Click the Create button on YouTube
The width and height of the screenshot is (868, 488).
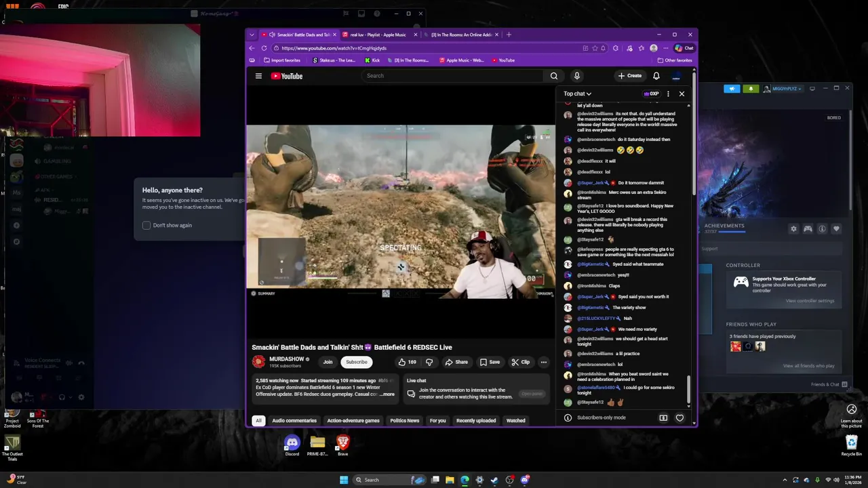[x=630, y=76]
